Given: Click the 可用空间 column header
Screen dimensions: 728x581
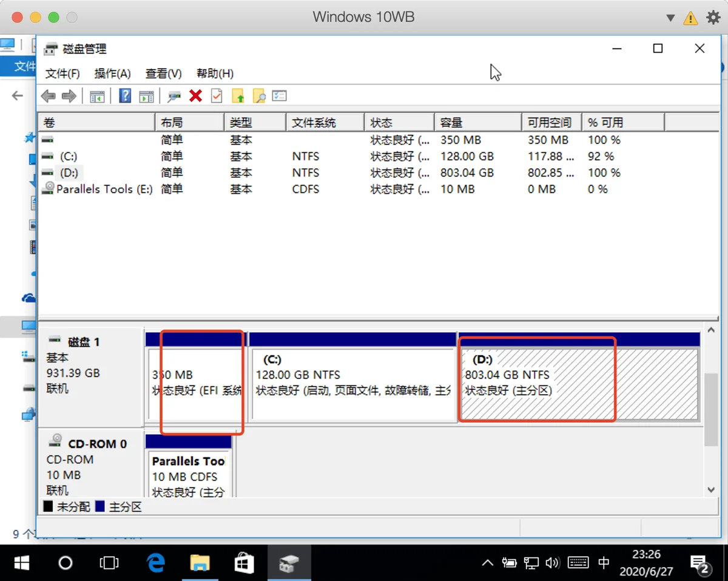Looking at the screenshot, I should [x=551, y=123].
